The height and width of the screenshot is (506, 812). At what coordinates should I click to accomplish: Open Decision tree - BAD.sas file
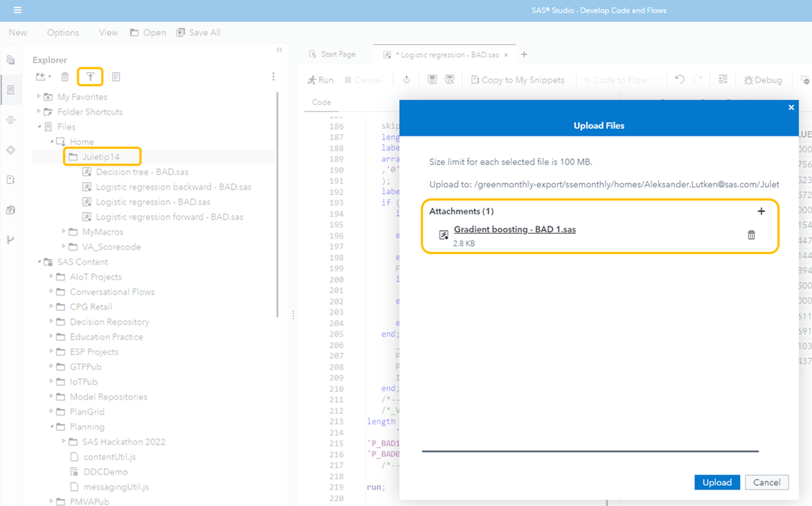click(142, 172)
